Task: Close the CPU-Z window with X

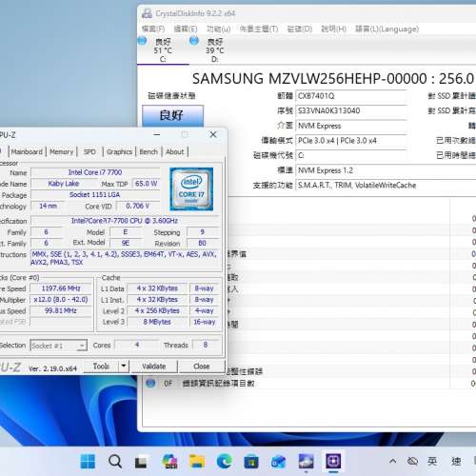Action: point(213,134)
